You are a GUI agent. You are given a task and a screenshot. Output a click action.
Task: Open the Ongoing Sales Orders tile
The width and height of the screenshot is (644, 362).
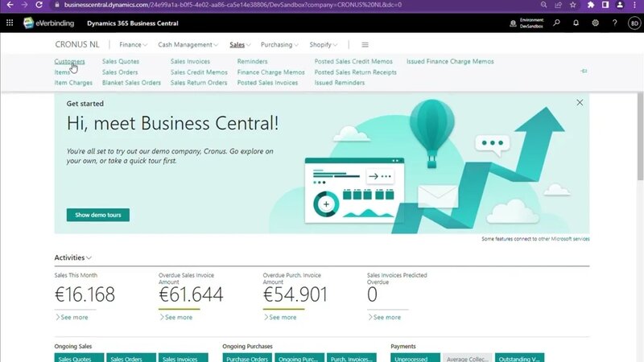131,357
